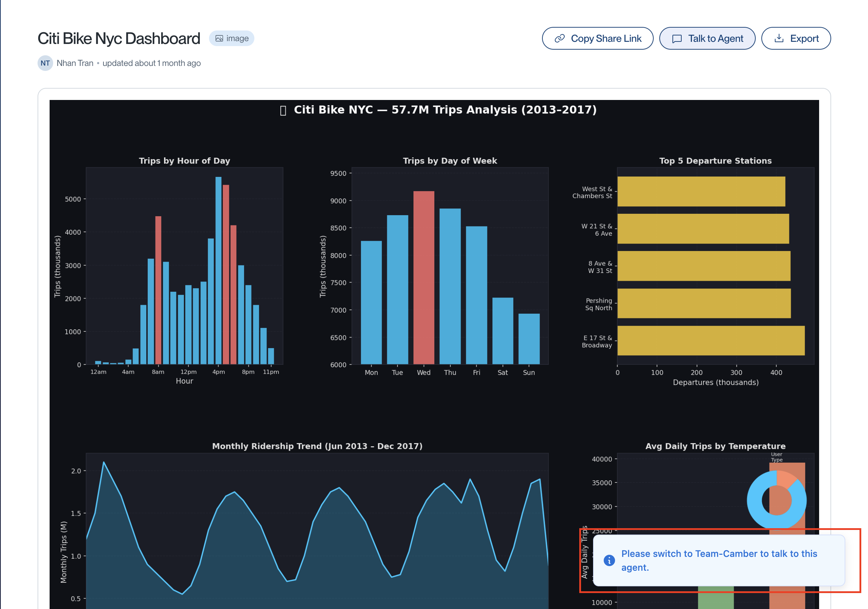
Task: Select the author name Nhan Tran
Action: [75, 63]
